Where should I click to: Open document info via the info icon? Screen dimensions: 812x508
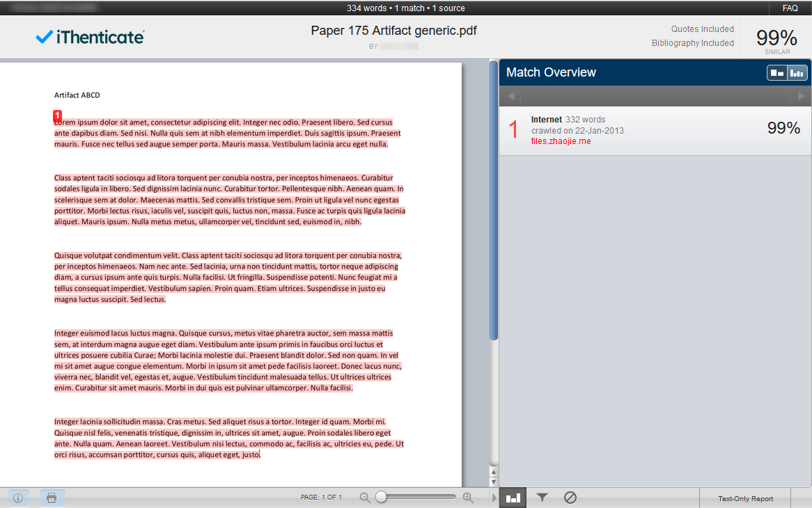[18, 498]
